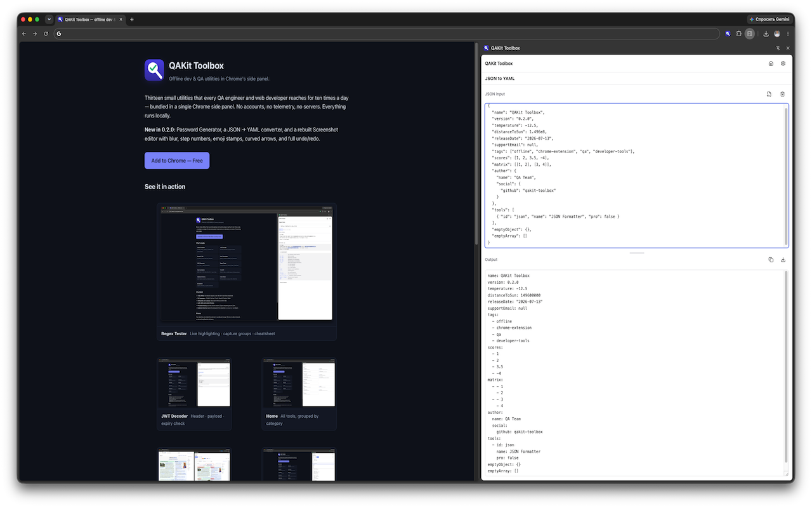Select the QAKit Toolbox browser tab
This screenshot has width=812, height=508.
pyautogui.click(x=91, y=20)
